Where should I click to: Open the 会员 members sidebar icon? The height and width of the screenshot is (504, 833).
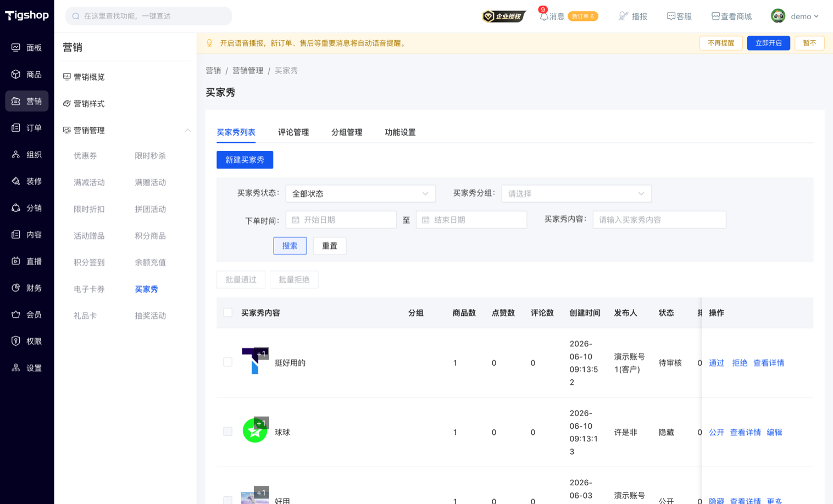point(16,315)
